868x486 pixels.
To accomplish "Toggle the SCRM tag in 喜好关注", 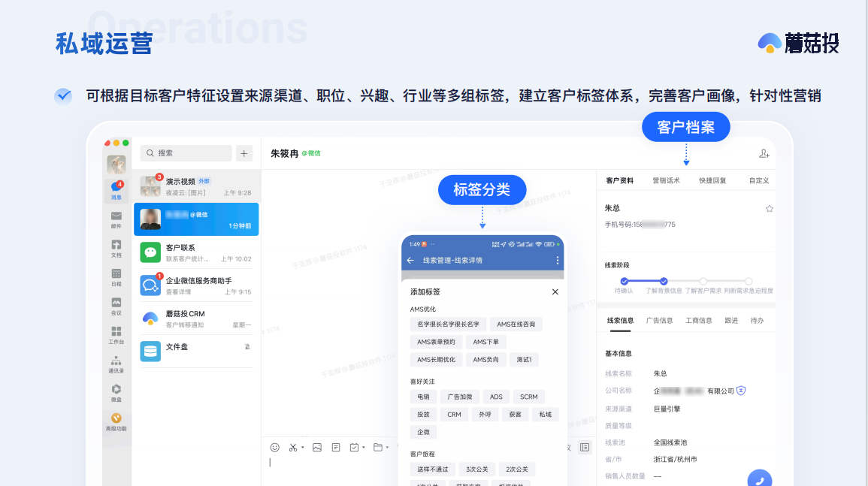I will 528,397.
